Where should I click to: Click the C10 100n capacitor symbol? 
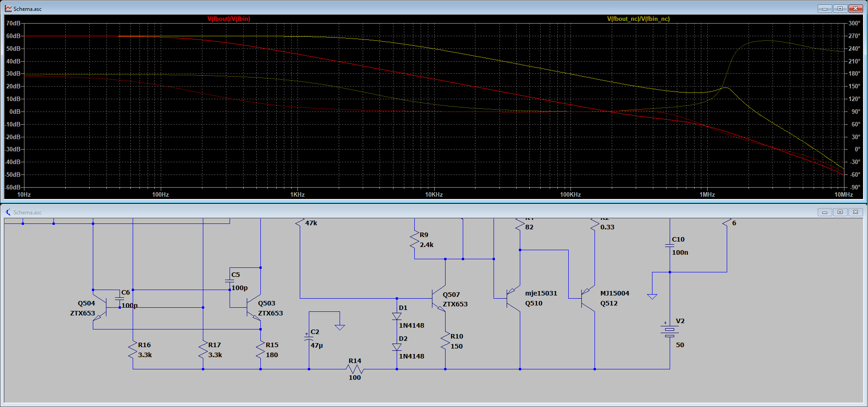pos(670,246)
